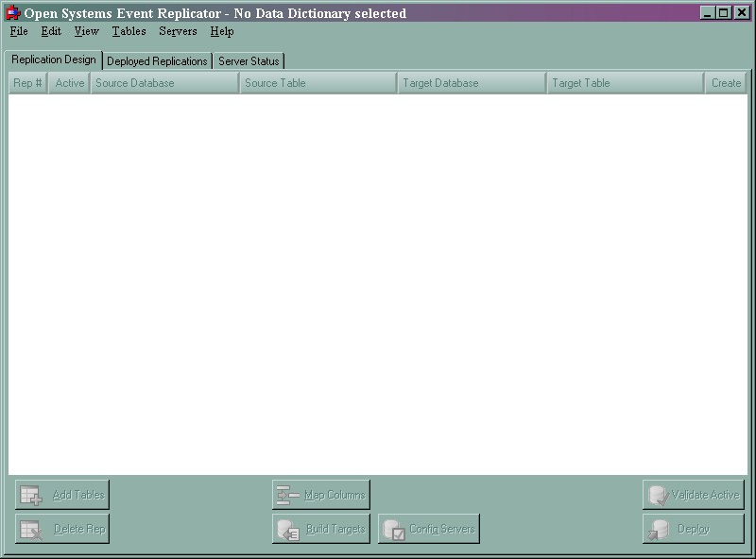Switch to the Deployed Replications tab

[x=156, y=60]
